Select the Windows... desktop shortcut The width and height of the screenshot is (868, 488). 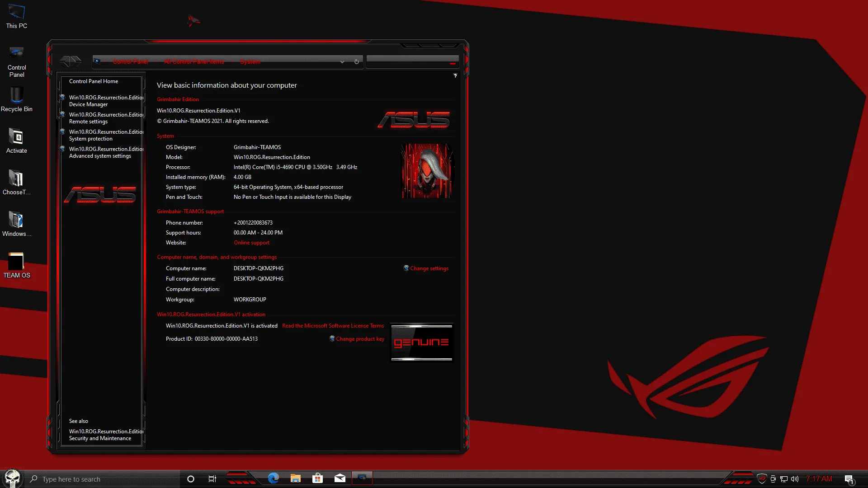(17, 225)
